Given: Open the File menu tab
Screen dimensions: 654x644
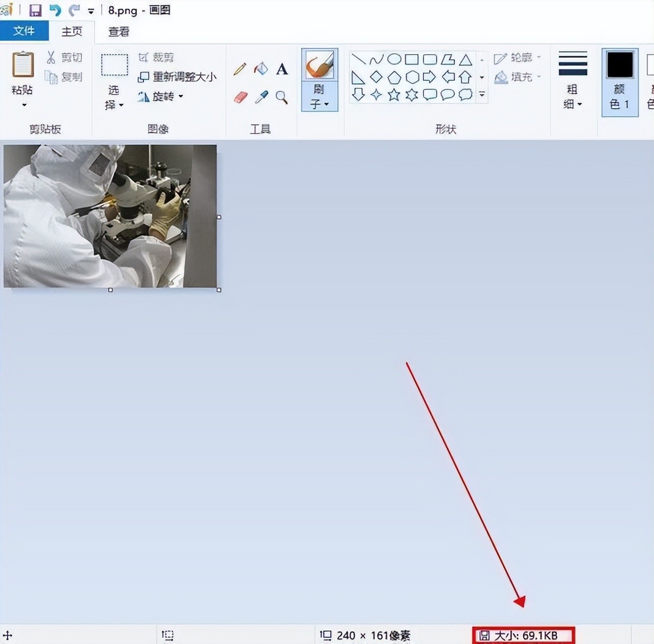Looking at the screenshot, I should click(x=24, y=31).
